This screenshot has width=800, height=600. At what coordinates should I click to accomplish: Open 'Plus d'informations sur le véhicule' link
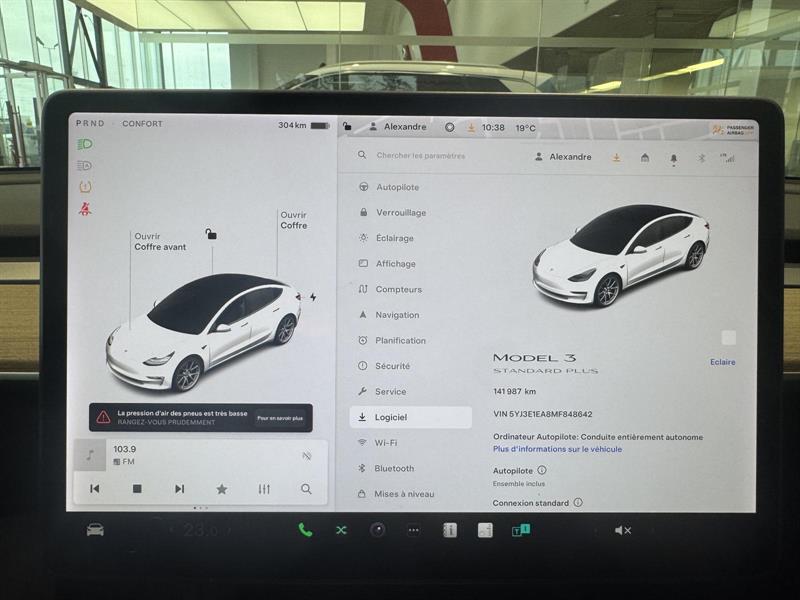click(x=557, y=449)
